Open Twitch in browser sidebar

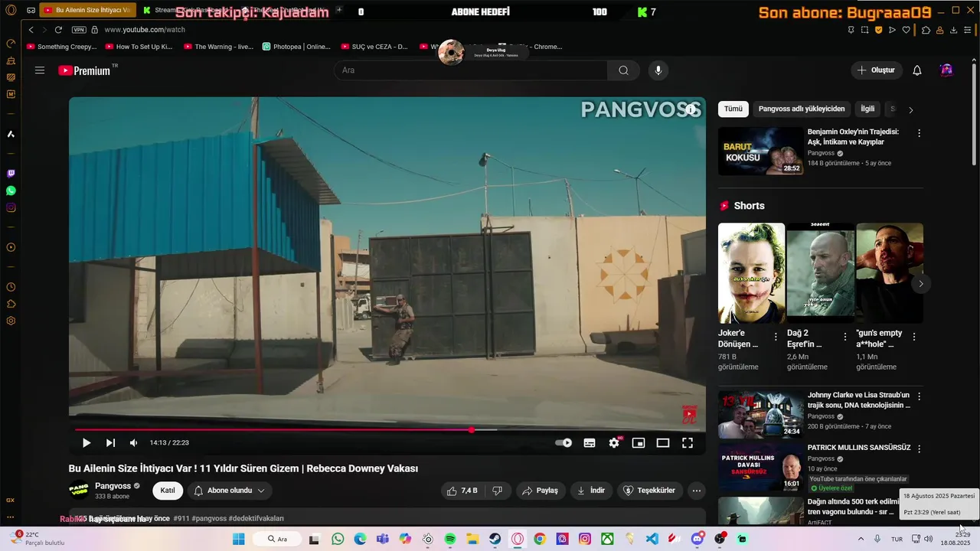click(x=11, y=174)
